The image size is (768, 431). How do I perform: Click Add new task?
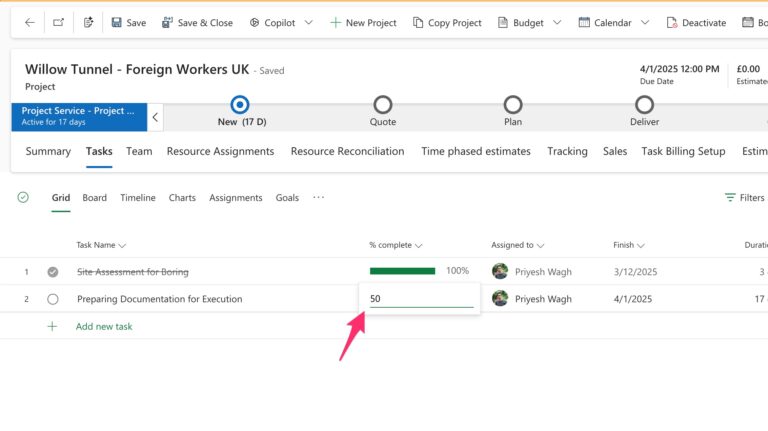(x=103, y=326)
